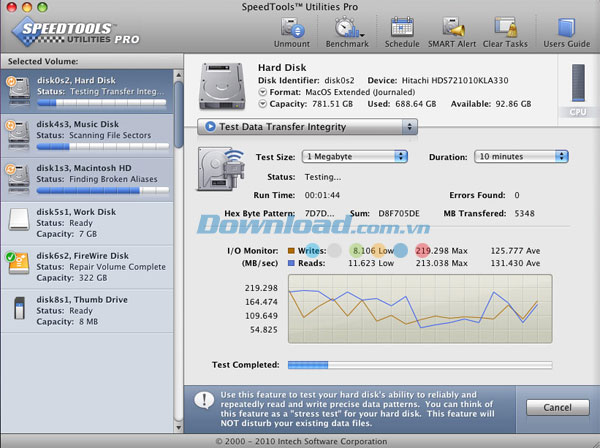Open the Test Size 1 Megabyte dropdown
The width and height of the screenshot is (600, 448).
[x=354, y=156]
